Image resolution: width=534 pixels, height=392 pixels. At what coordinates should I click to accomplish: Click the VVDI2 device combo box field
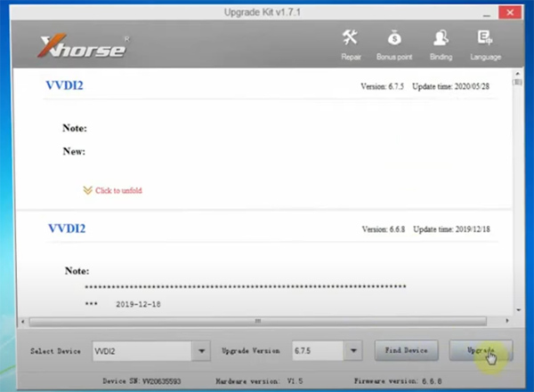pos(142,351)
